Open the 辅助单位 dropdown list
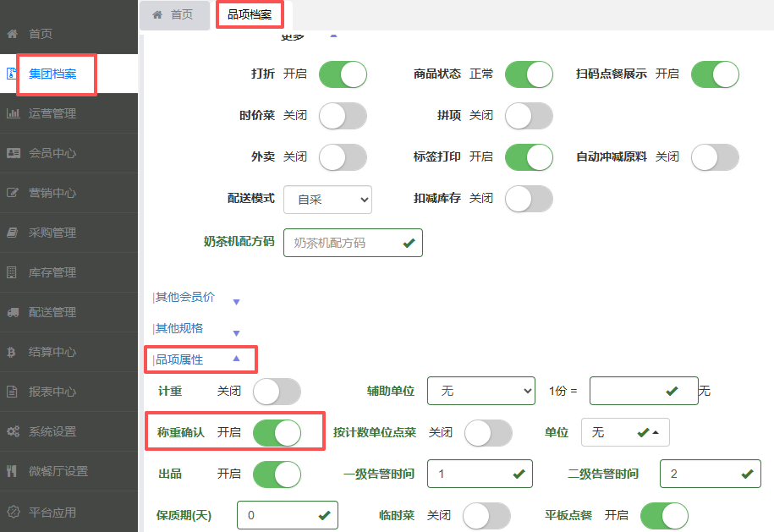The width and height of the screenshot is (774, 532). tap(480, 391)
